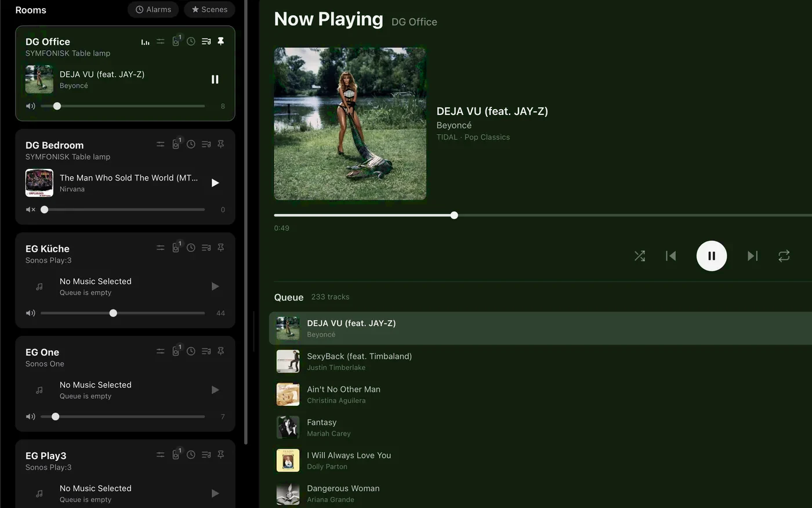The width and height of the screenshot is (812, 508).
Task: Open EQ sliders settings for DG Office
Action: coord(160,41)
